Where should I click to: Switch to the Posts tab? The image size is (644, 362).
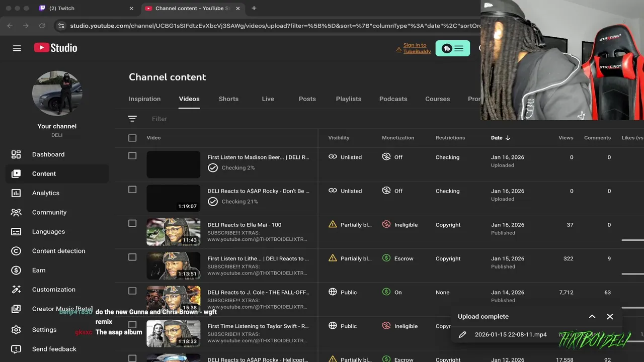coord(307,99)
